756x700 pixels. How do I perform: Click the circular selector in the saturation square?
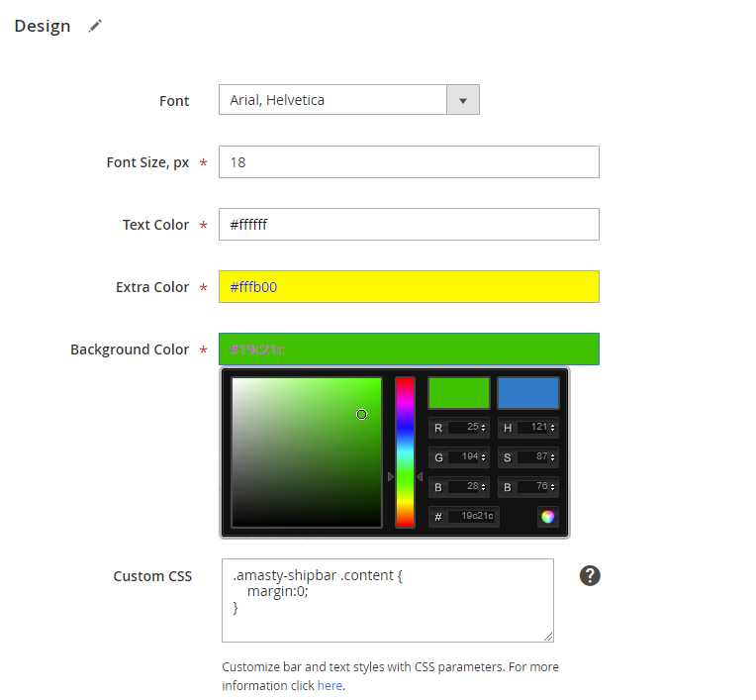pyautogui.click(x=361, y=414)
